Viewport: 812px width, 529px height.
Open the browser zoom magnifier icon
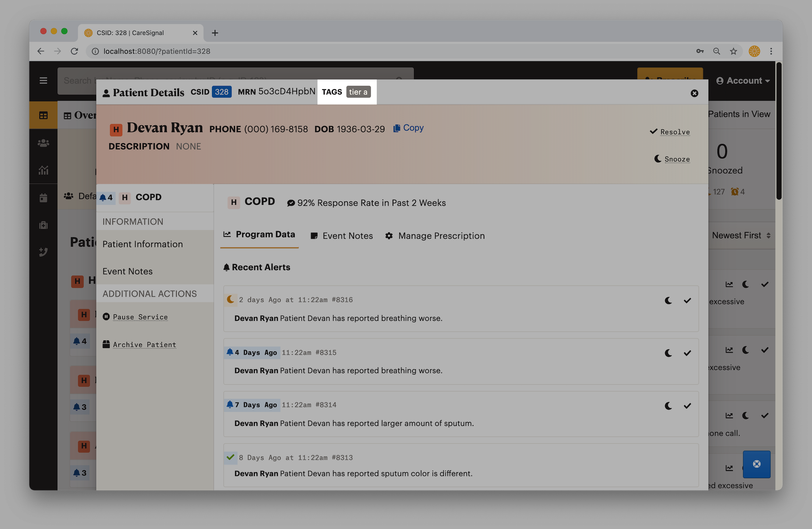click(717, 51)
